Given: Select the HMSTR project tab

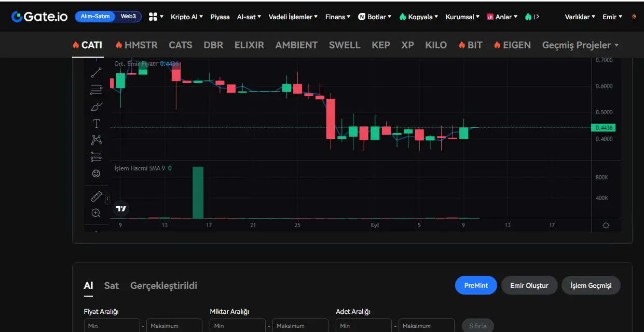Looking at the screenshot, I should click(x=136, y=45).
